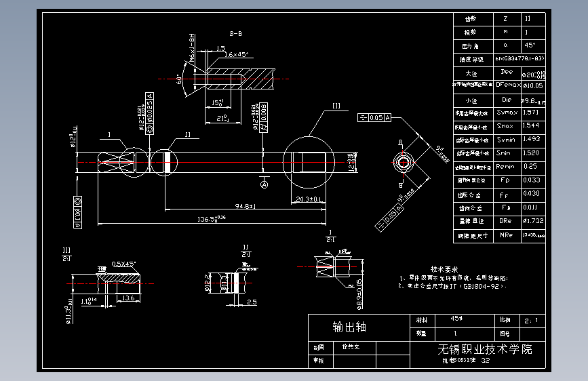Click the dimension "20.3±0.1"
588x381 pixels.
tap(309, 199)
